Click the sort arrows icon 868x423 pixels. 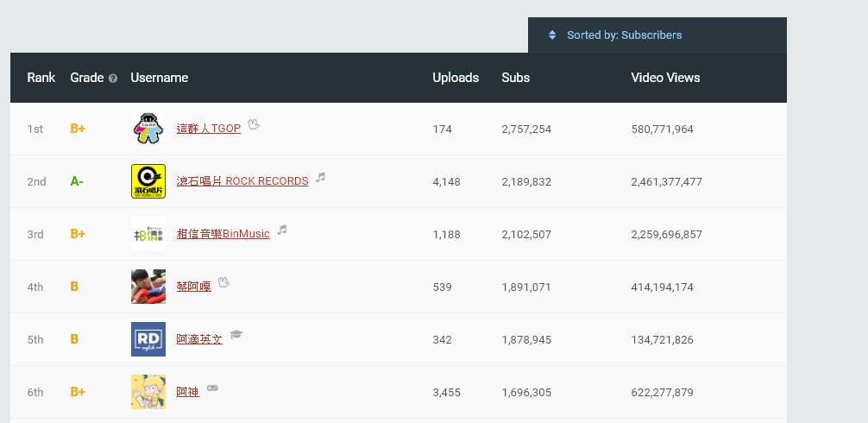click(552, 35)
